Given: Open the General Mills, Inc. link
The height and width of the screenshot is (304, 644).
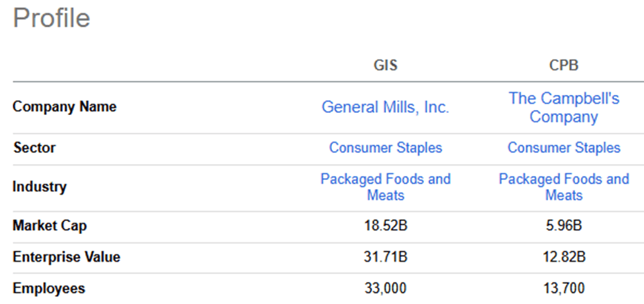Looking at the screenshot, I should coord(385,107).
